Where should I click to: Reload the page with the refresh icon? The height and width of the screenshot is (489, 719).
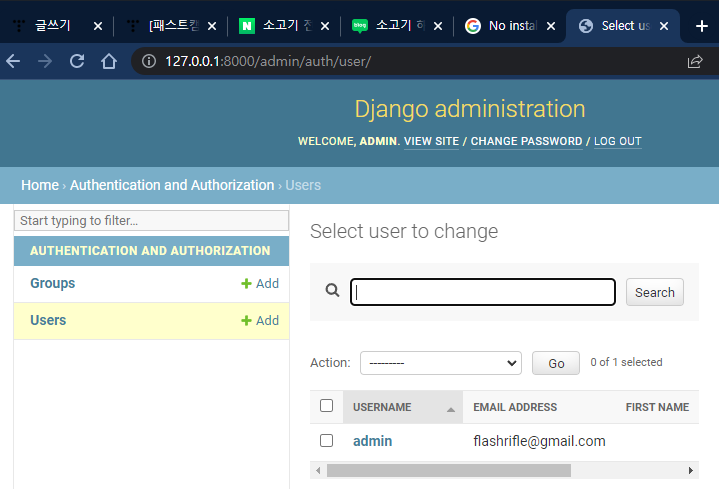(77, 61)
